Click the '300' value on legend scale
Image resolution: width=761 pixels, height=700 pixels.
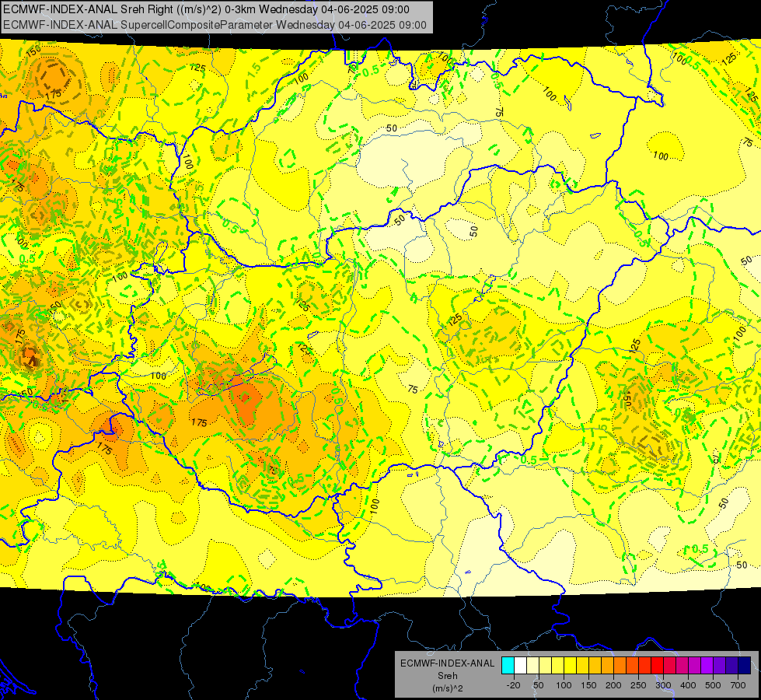(x=663, y=685)
